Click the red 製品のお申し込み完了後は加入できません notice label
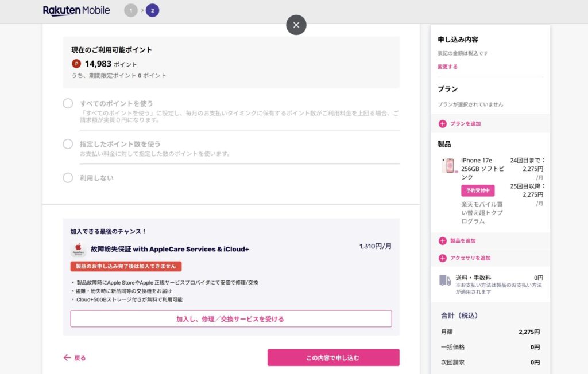588x374 pixels. (x=126, y=266)
